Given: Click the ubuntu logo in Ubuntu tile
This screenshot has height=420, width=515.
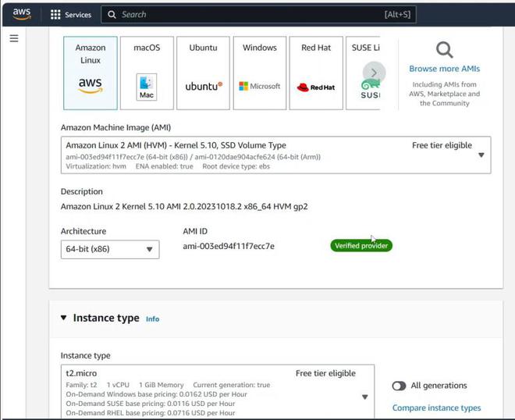Looking at the screenshot, I should click(204, 86).
